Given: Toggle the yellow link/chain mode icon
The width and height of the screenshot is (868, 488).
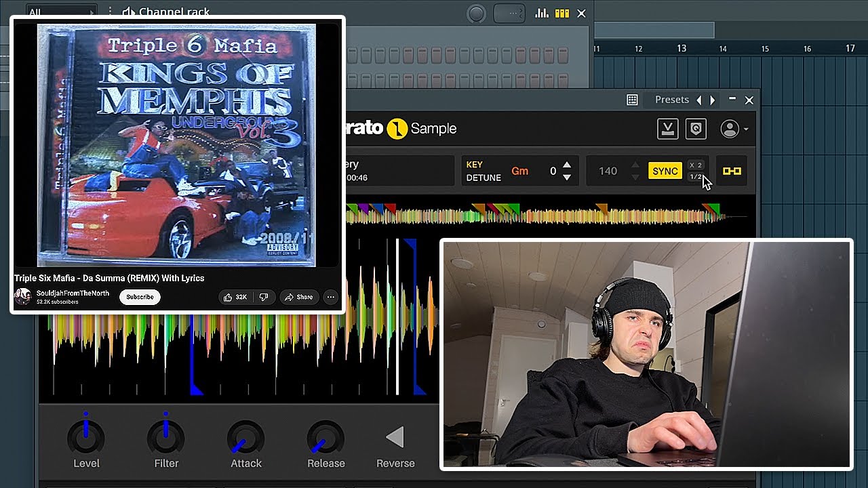Looking at the screenshot, I should pyautogui.click(x=732, y=171).
